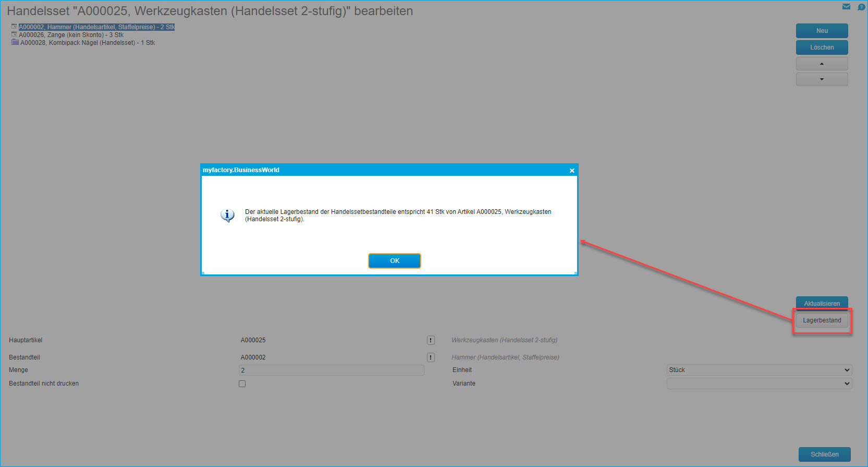868x467 pixels.
Task: Click the Werkzeugkasten (Handelsset 2-stufig) description
Action: 505,340
